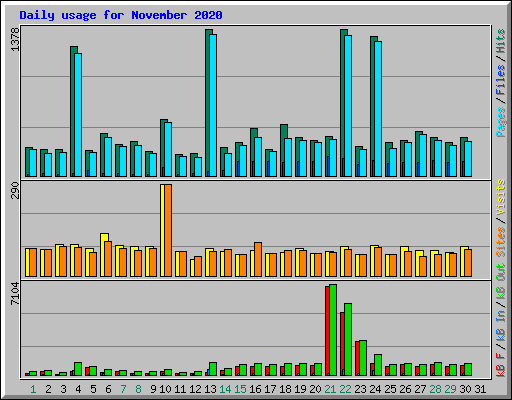The width and height of the screenshot is (512, 400).
Task: Click the 290 axis value
Action: 15,190
